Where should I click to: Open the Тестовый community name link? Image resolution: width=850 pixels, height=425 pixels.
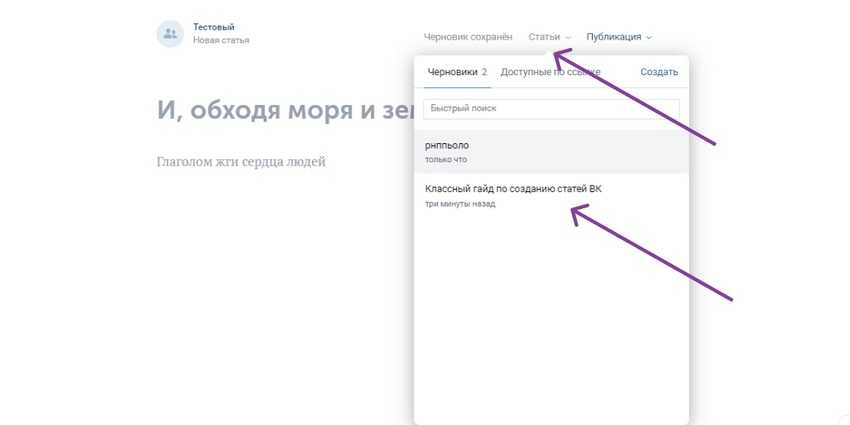click(x=213, y=27)
